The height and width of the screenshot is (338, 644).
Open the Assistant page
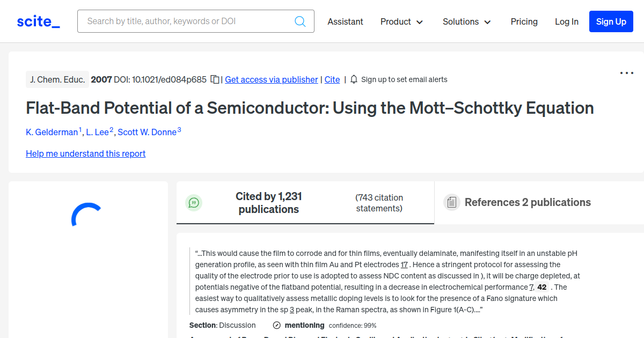tap(345, 21)
